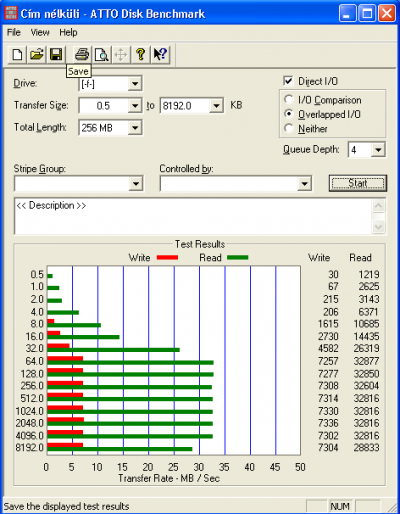Toggle the Direct I/O checkbox
400x514 pixels.
tap(288, 81)
